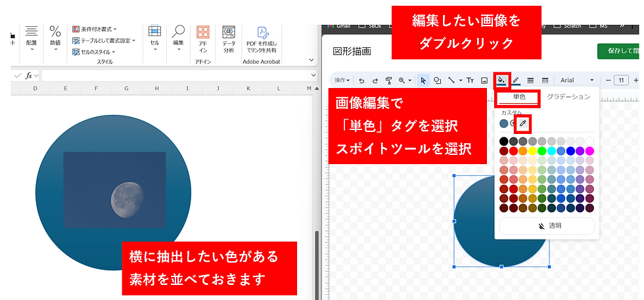Screen dimensions: 644x300
Task: Open the Cells (セル) dropdown
Action: [x=155, y=39]
